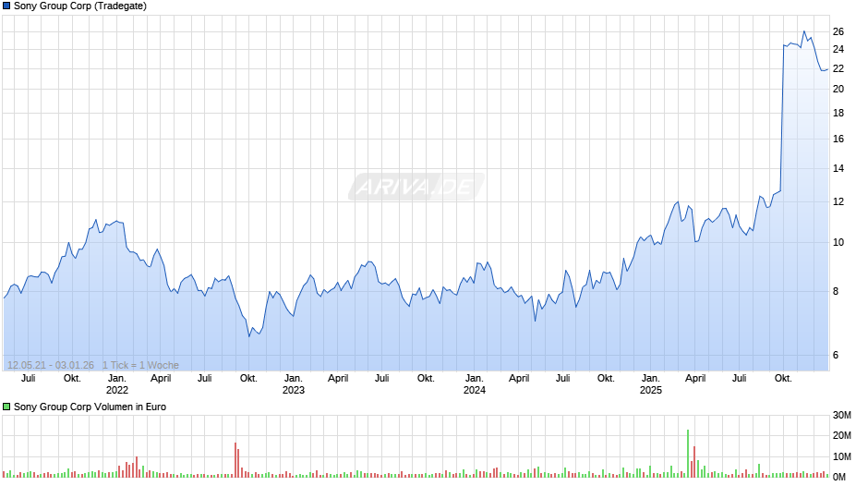Click the volume axis label 10M
This screenshot has height=486, width=868.
842,456
